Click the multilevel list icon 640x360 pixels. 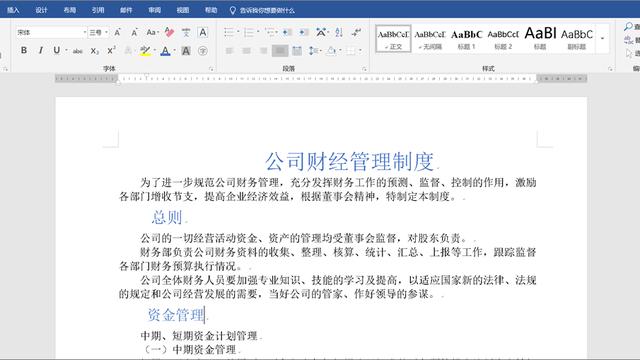[x=269, y=32]
